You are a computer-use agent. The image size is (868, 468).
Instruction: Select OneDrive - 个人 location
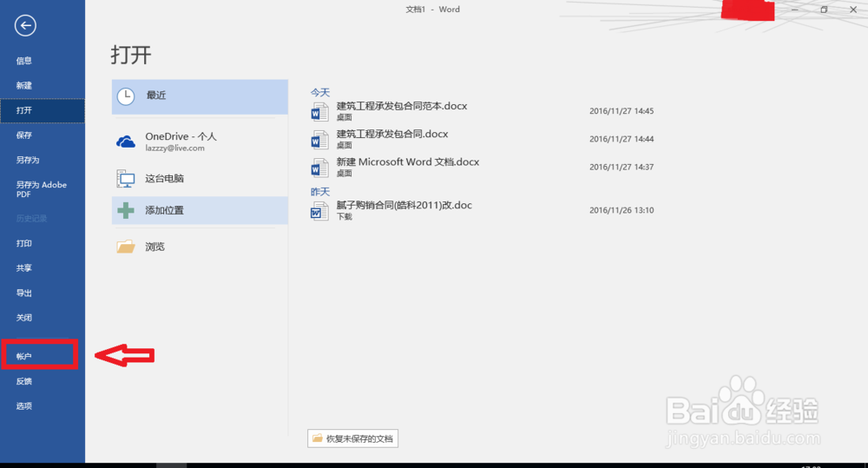tap(200, 142)
